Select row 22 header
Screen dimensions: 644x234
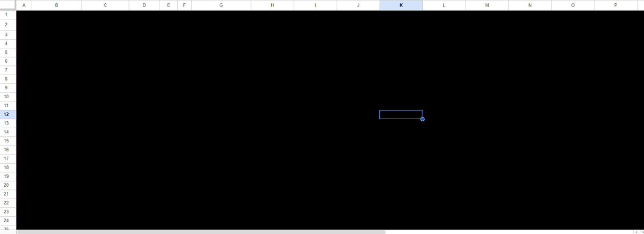(x=8, y=203)
